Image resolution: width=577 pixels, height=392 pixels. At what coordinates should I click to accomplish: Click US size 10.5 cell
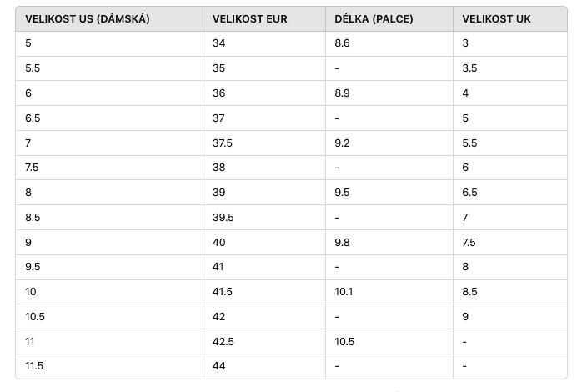tap(109, 317)
